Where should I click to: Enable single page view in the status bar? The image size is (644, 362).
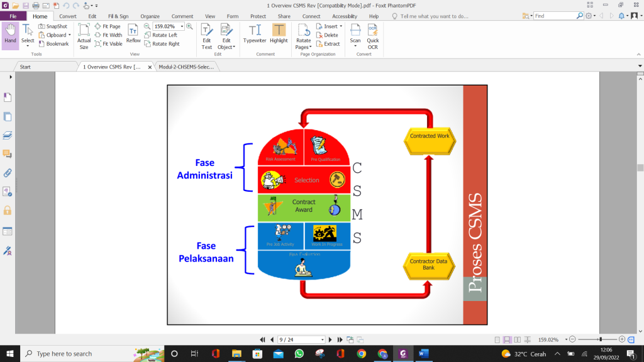coord(497,339)
